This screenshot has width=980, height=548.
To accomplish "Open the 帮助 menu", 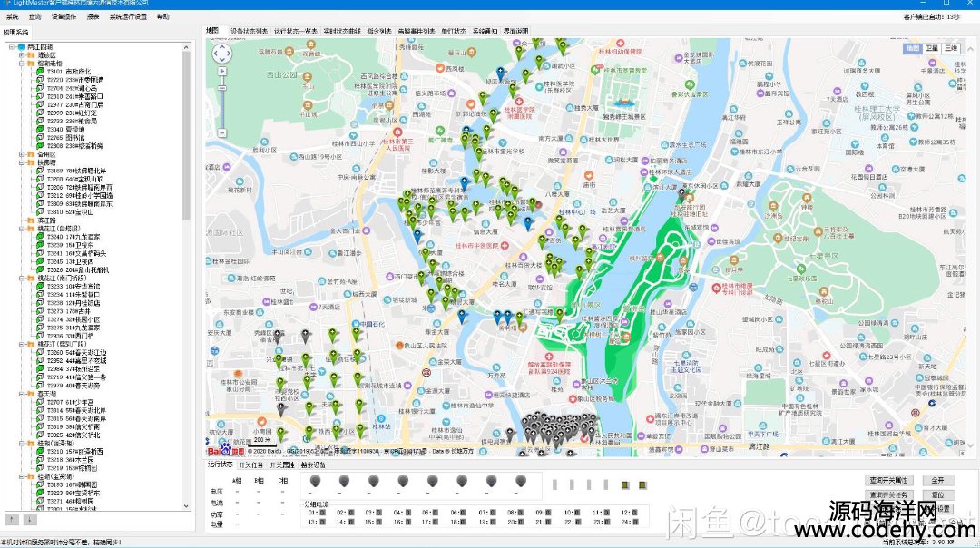I will [163, 17].
